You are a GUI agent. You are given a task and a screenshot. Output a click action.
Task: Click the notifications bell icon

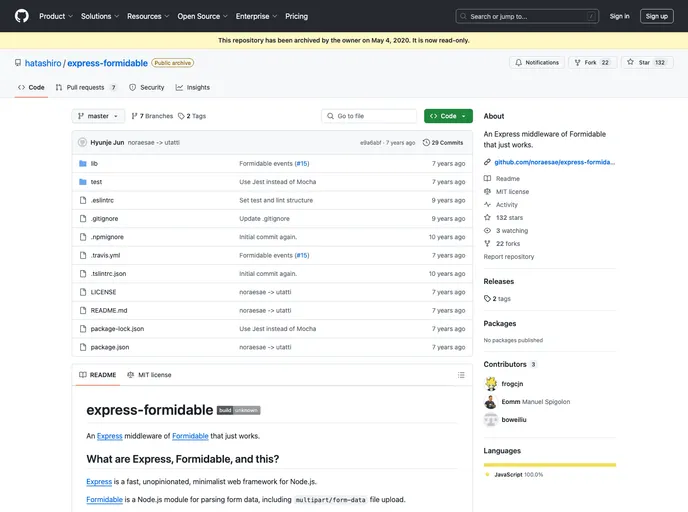[x=519, y=63]
